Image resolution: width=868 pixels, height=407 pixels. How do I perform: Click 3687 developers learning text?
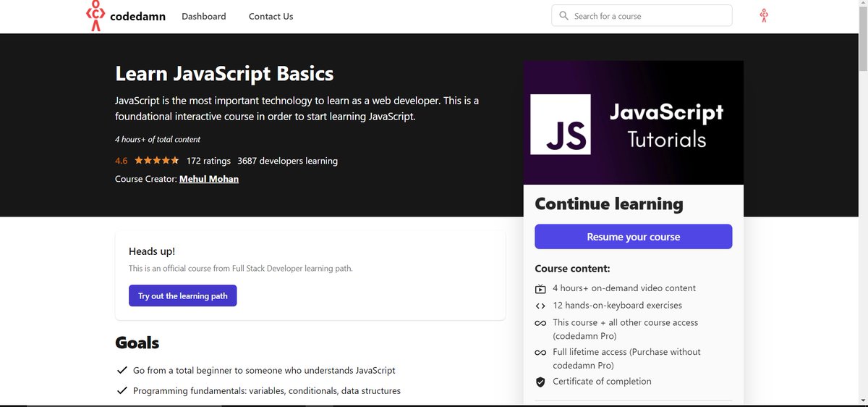click(287, 161)
